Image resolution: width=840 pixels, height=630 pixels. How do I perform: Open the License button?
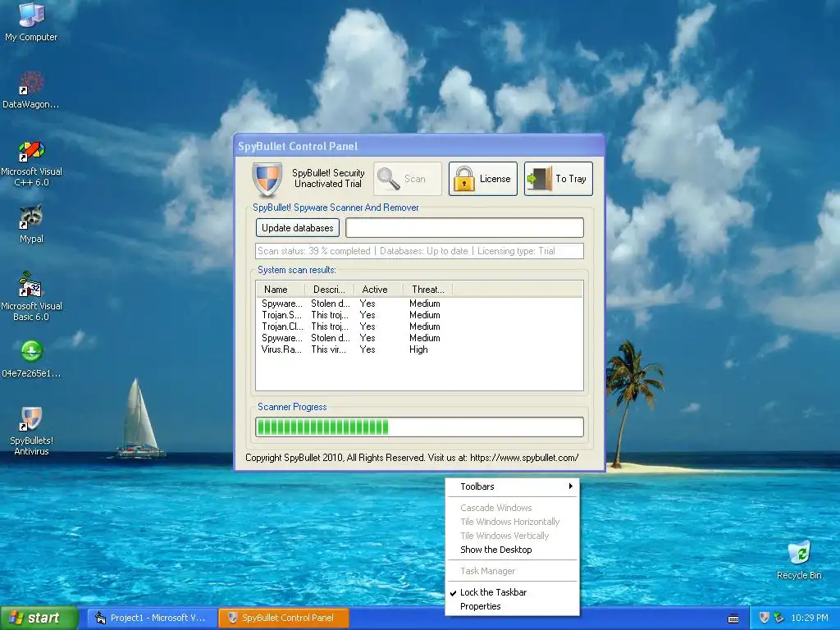click(482, 179)
